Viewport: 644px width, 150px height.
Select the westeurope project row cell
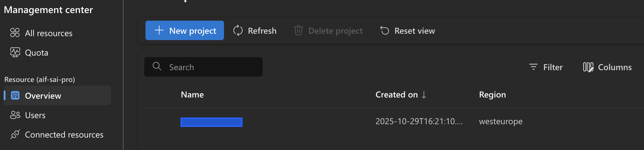pos(501,121)
